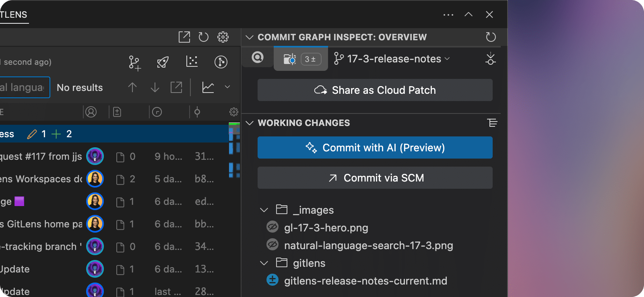The image size is (644, 297).
Task: Click the fetch/pull icon beside the branch name
Action: click(491, 59)
